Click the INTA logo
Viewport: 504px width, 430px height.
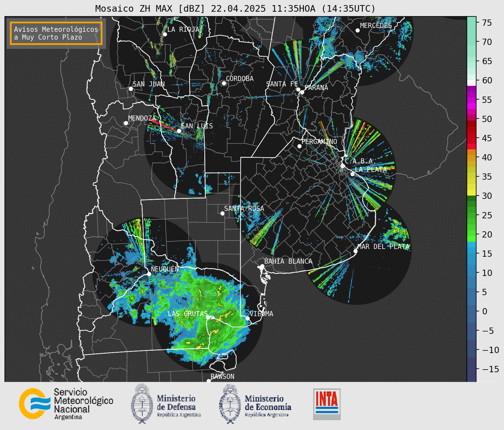tap(327, 404)
